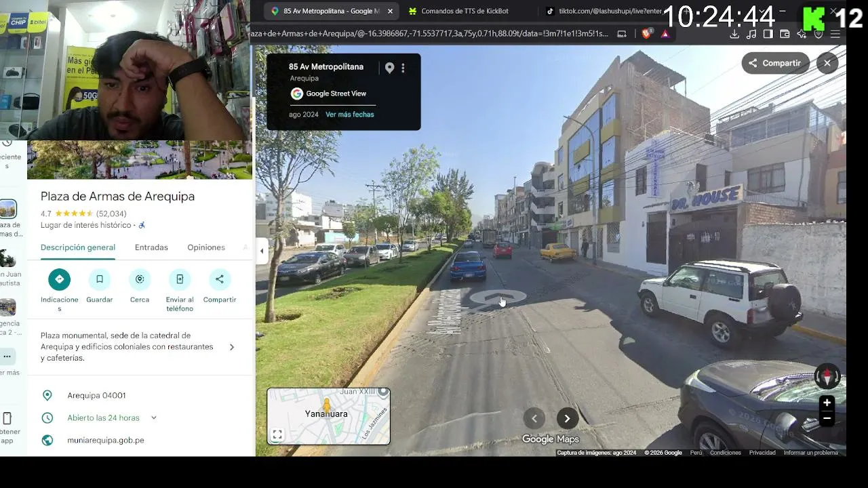Open the Condiciones footer link
This screenshot has width=868, height=488.
(726, 453)
